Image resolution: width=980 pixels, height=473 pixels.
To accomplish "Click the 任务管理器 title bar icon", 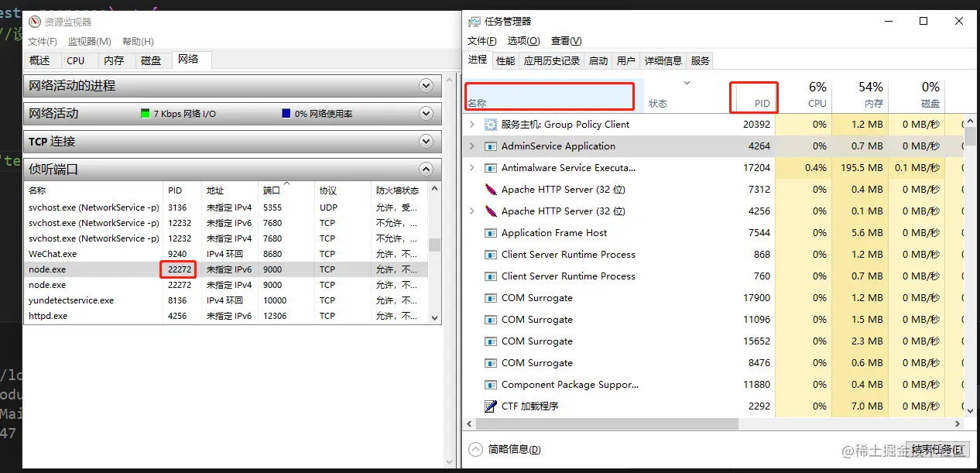I will tap(474, 22).
